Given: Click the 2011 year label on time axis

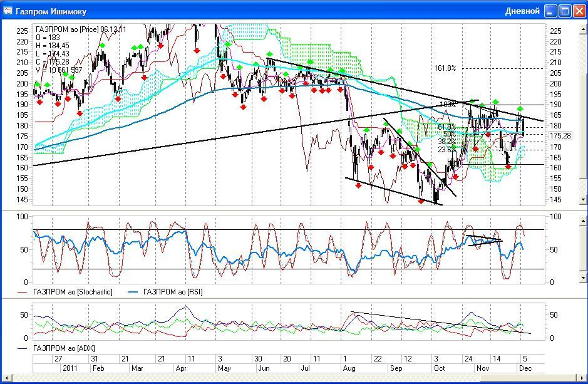Looking at the screenshot, I should 70,368.
